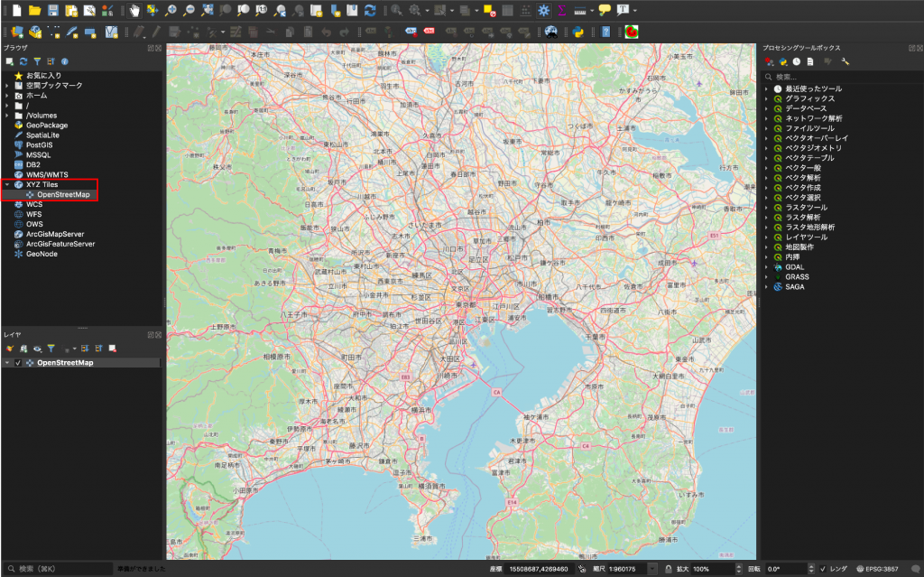Open Processing Toolbox options wrench icon

pos(845,61)
